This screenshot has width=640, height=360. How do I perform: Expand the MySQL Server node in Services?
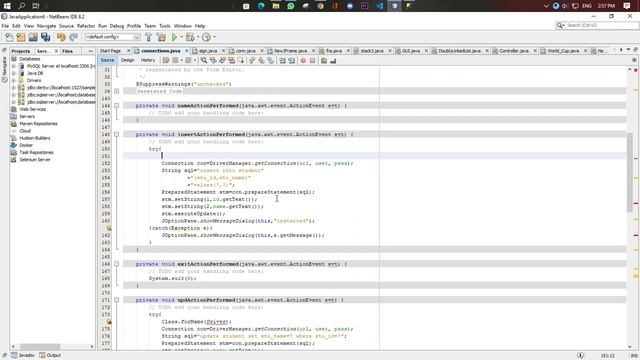pos(13,66)
